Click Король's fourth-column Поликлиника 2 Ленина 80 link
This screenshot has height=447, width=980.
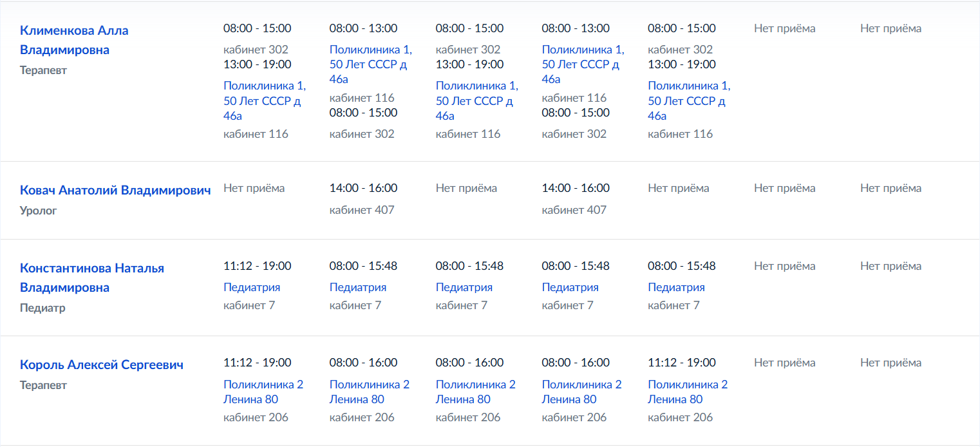[582, 392]
